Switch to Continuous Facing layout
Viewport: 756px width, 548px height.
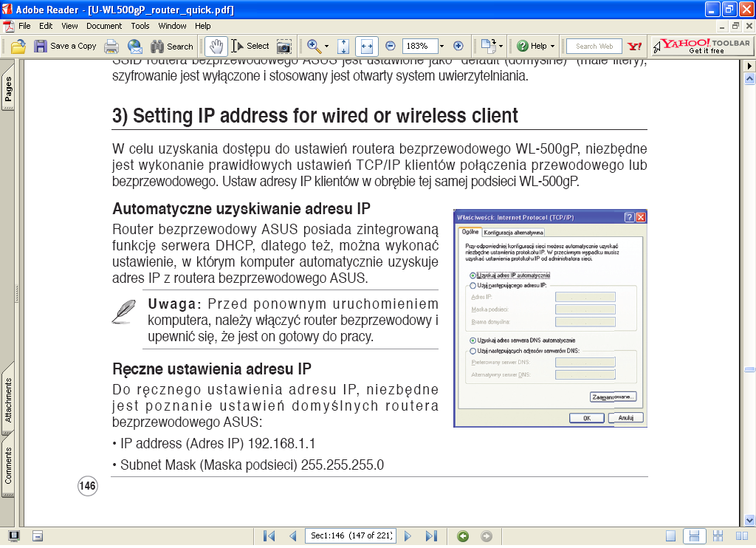click(718, 536)
